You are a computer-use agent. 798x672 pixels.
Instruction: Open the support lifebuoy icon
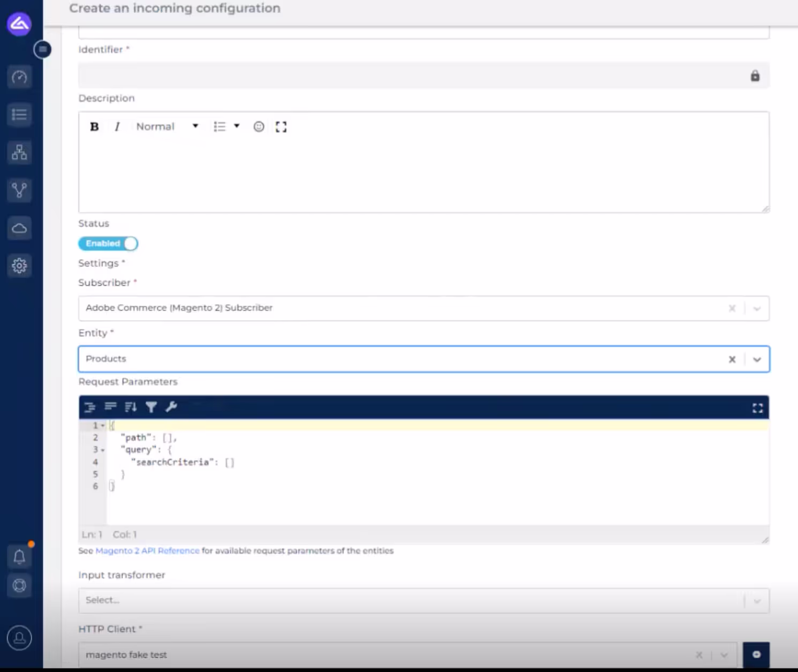pyautogui.click(x=19, y=585)
